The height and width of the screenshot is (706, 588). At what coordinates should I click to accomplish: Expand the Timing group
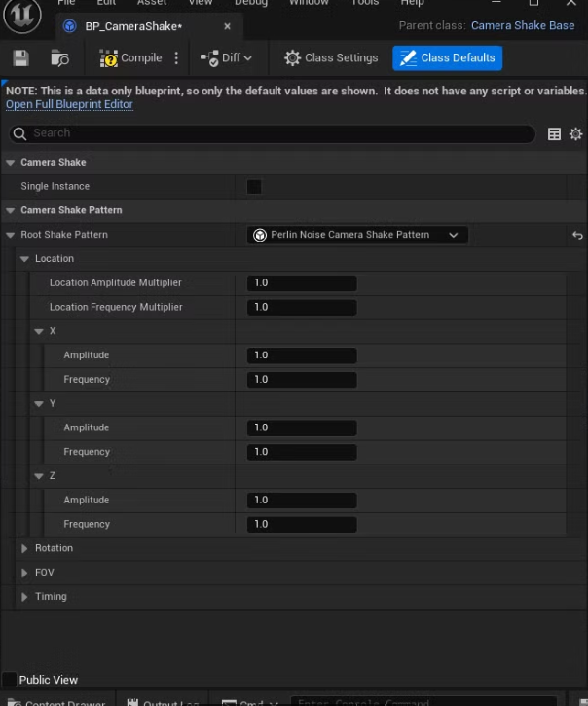click(24, 597)
